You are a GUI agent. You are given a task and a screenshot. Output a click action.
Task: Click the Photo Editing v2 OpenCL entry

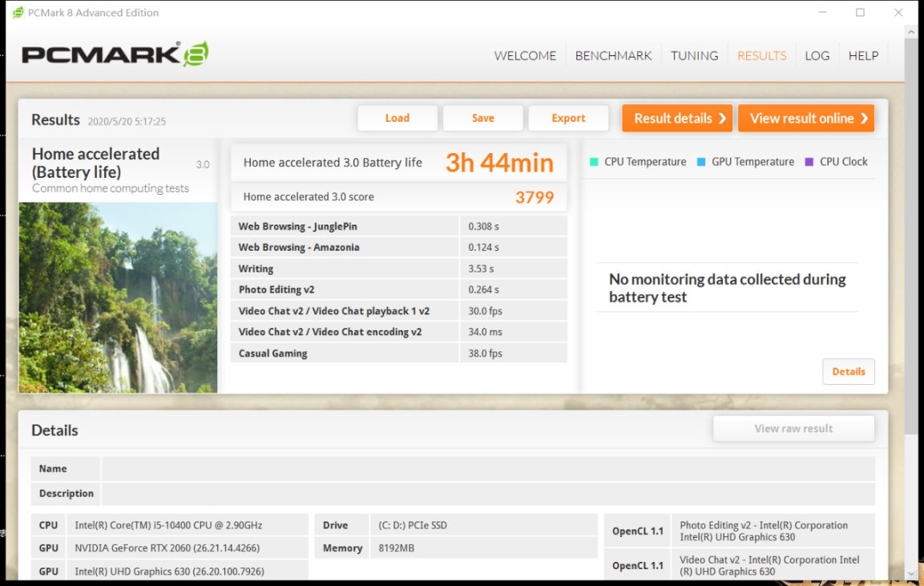[x=764, y=531]
